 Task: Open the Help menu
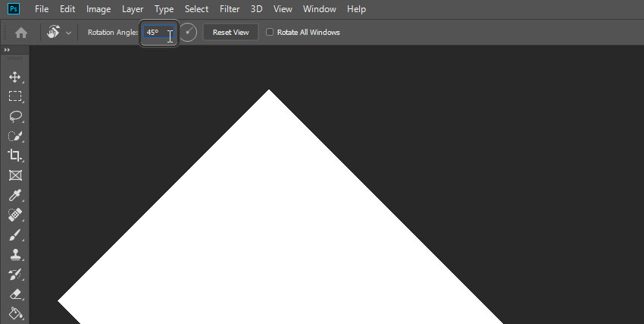tap(356, 9)
